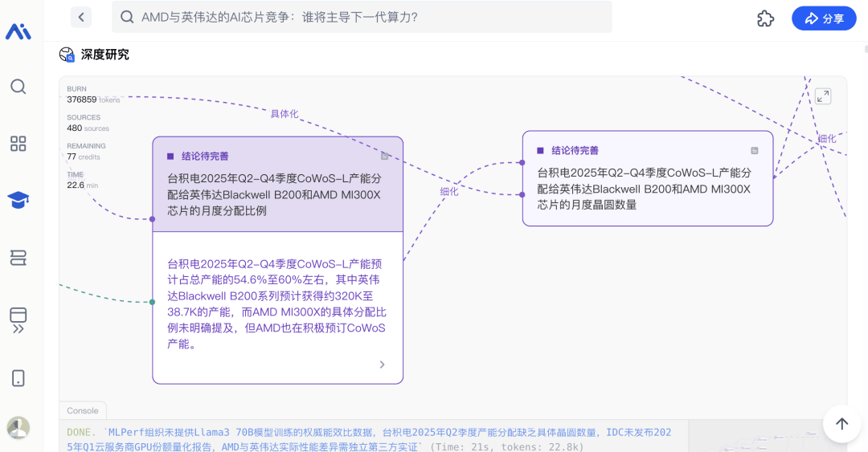Image resolution: width=868 pixels, height=452 pixels.
Task: Open the puzzle-piece extensions icon
Action: [x=765, y=18]
